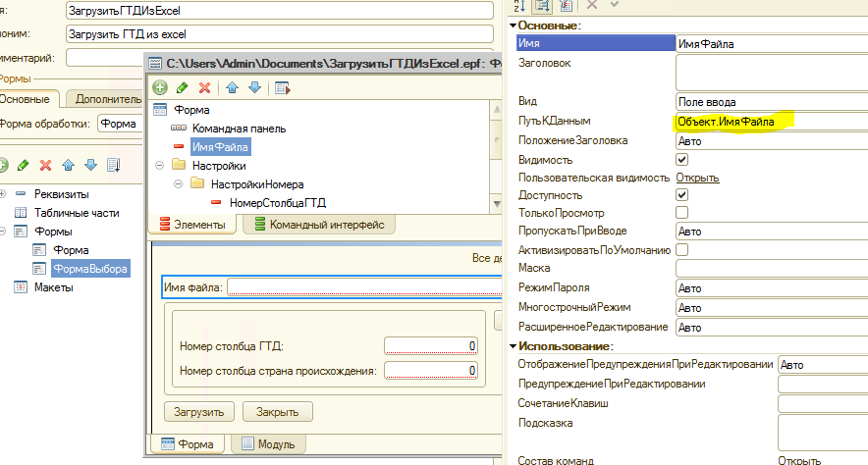Select НомерСтолбцаГТД in the elements tree
This screenshot has height=465, width=868.
(278, 203)
